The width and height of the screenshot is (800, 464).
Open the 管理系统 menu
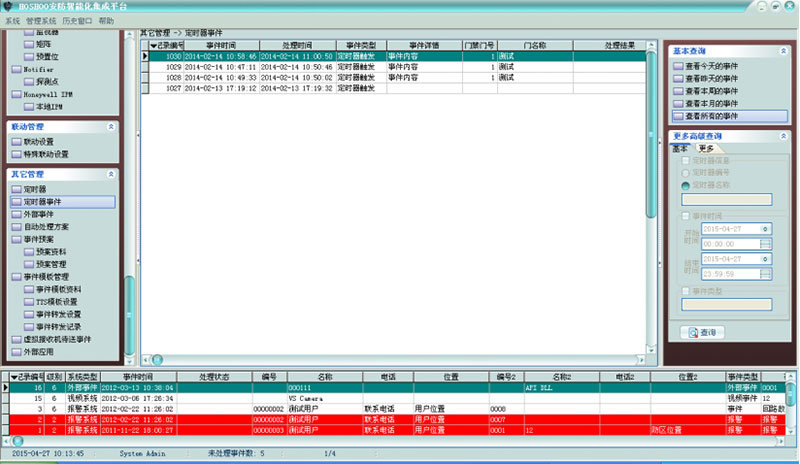pos(42,20)
